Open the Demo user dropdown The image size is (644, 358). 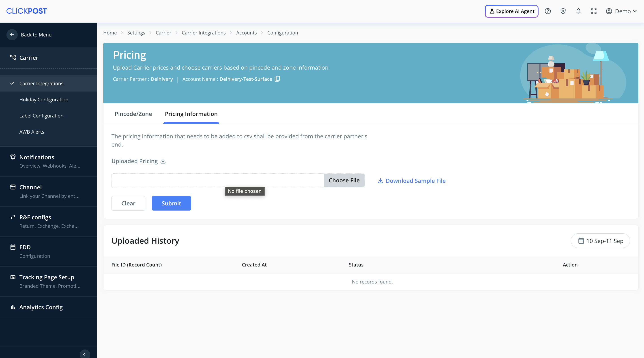pyautogui.click(x=621, y=11)
